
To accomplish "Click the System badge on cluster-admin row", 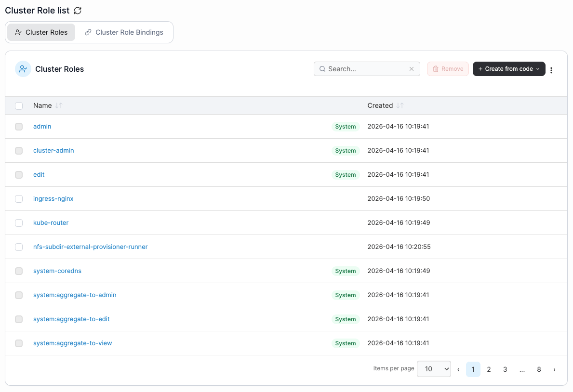I will [346, 151].
